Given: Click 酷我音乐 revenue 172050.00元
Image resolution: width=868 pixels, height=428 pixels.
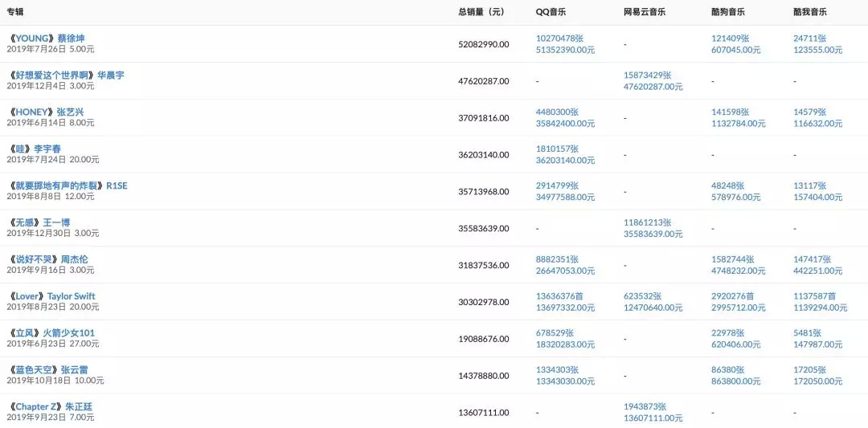Looking at the screenshot, I should [x=817, y=381].
